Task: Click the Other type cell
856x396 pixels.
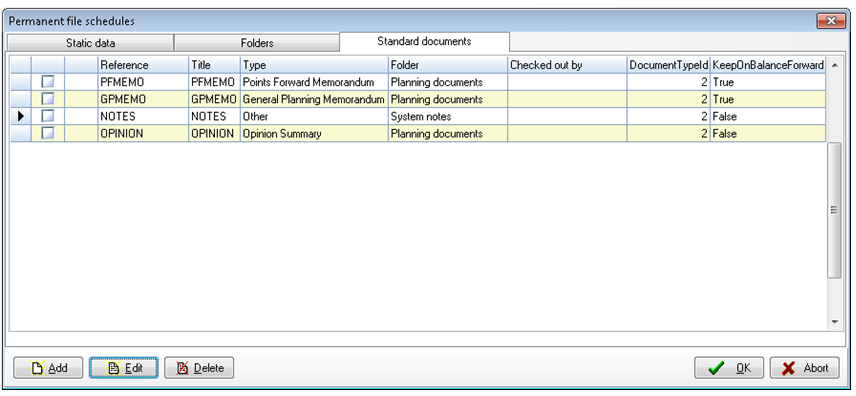Action: (x=314, y=116)
